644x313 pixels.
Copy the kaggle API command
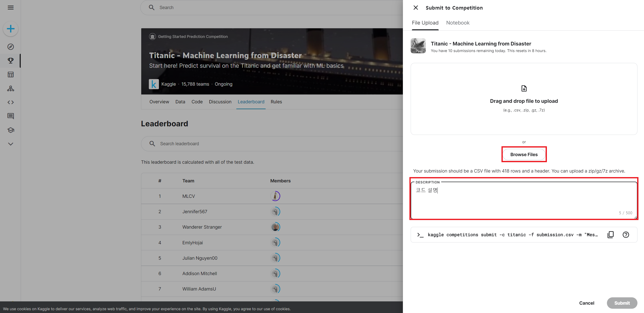point(610,235)
